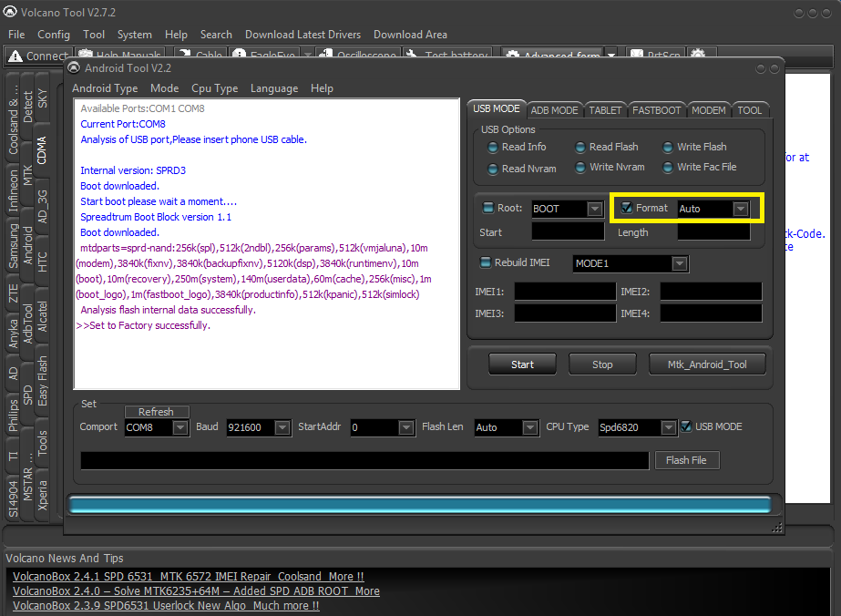
Task: Click the Connect warning icon in toolbar
Action: 15,56
